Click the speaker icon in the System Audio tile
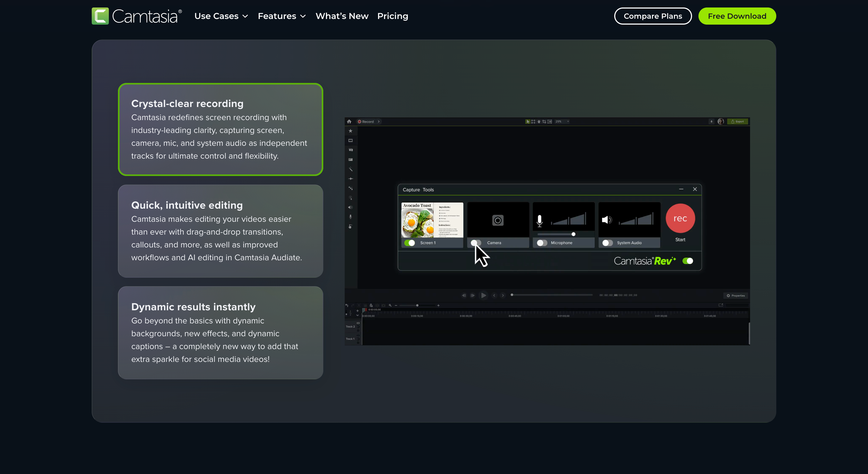Screen dimensions: 868x474 click(x=606, y=220)
